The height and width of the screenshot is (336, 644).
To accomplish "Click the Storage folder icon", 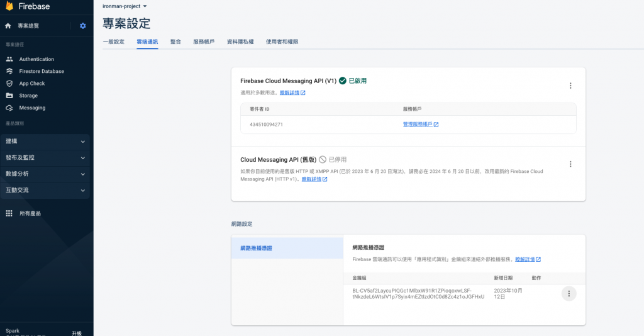I will point(9,95).
